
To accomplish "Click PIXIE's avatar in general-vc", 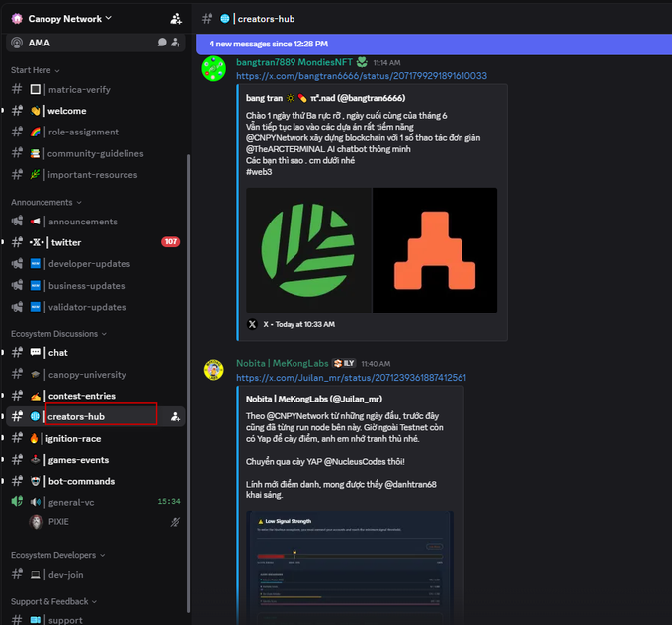I will (x=36, y=522).
